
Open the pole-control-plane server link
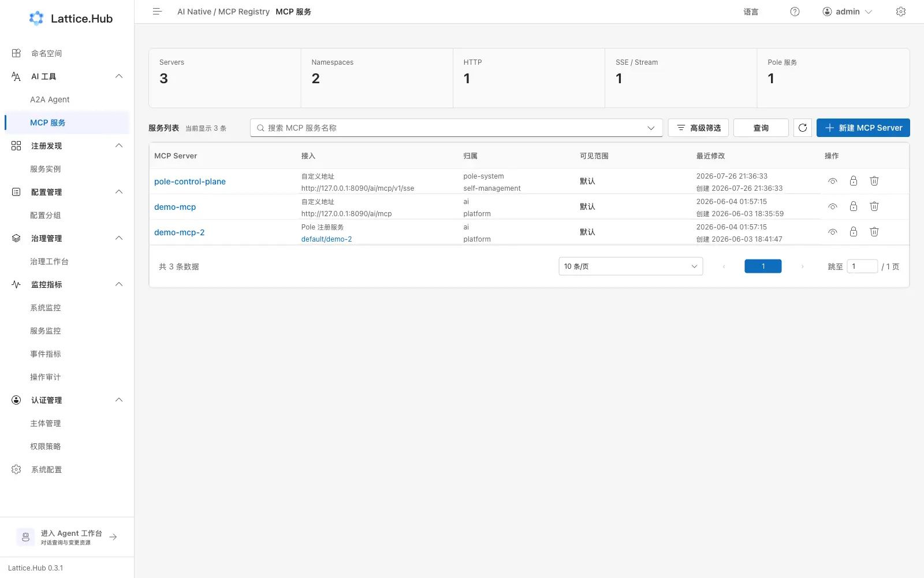[x=190, y=181]
